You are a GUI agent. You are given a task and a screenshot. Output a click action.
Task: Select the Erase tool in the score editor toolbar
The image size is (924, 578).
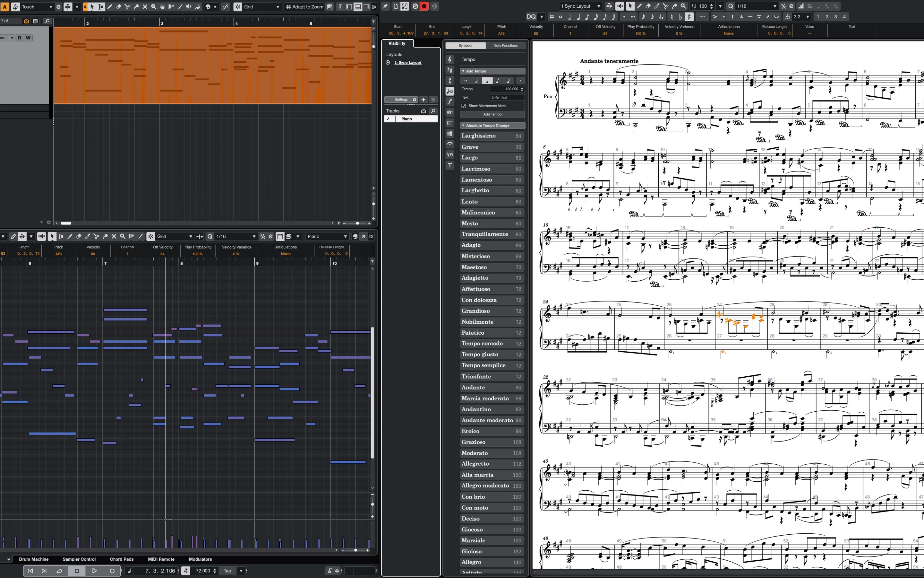648,6
